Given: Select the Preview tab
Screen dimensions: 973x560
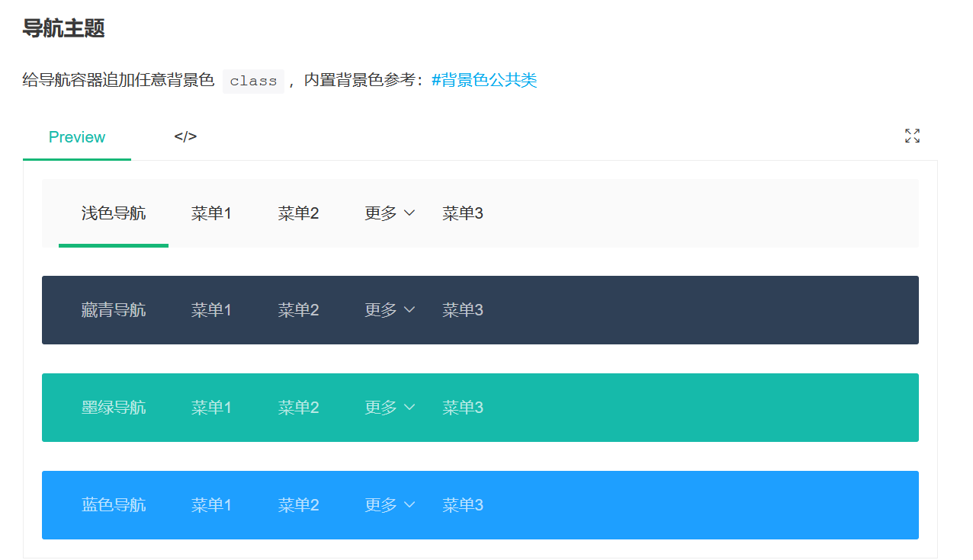Looking at the screenshot, I should pyautogui.click(x=77, y=137).
